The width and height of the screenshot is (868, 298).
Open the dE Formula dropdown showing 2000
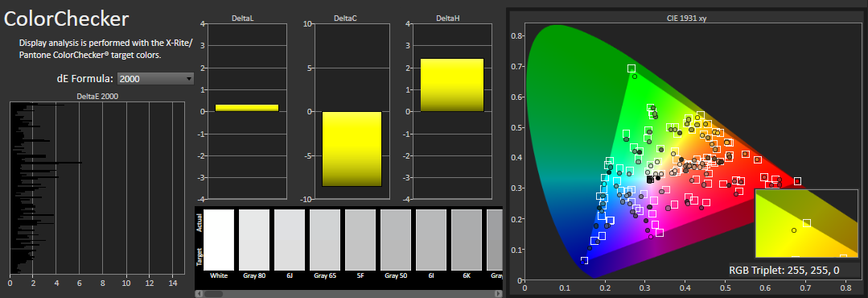(x=155, y=79)
